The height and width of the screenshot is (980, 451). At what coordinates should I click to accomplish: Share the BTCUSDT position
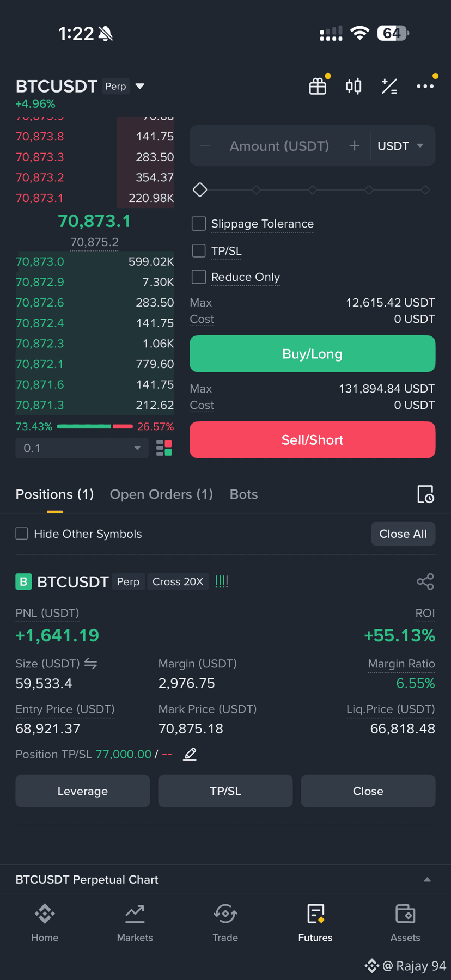(x=425, y=581)
